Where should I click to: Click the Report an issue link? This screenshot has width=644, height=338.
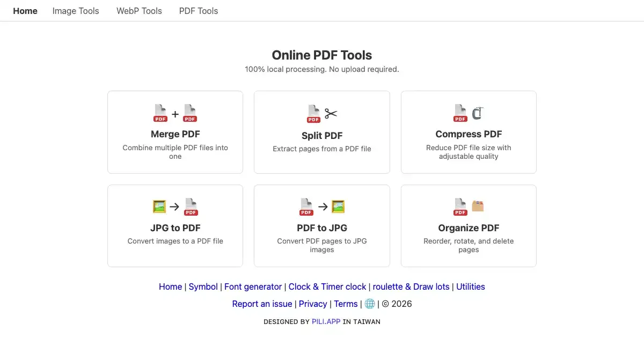262,304
